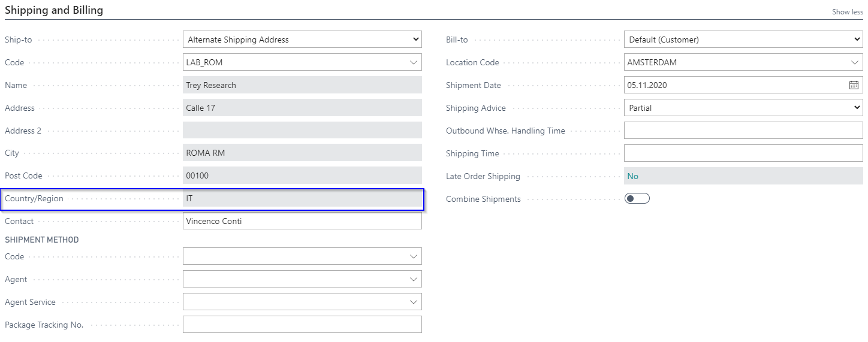Collapse the Shipping and Billing section header
The image size is (868, 342).
pyautogui.click(x=54, y=10)
